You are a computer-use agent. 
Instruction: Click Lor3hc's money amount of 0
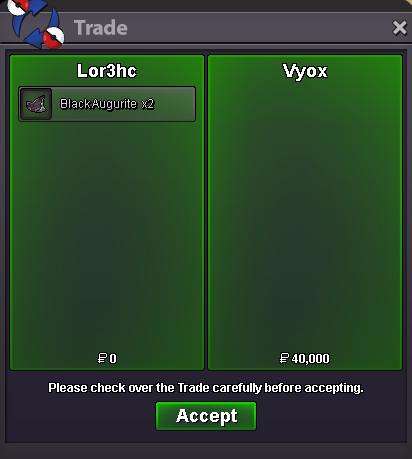[113, 359]
